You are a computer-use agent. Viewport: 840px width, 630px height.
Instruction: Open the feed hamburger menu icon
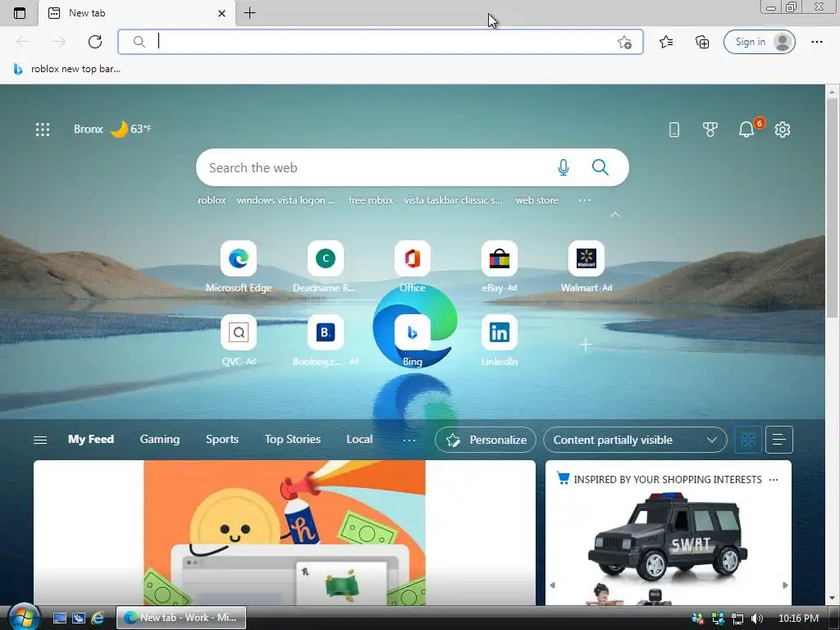click(40, 440)
